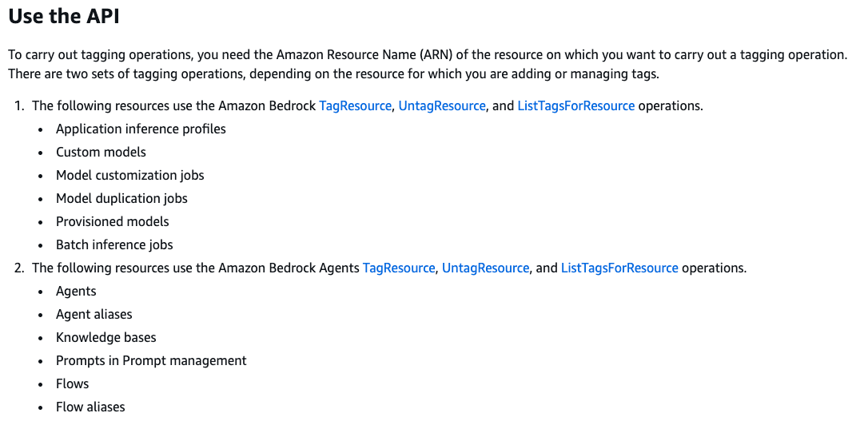Open the Amazon Bedrock TagResource link
868x421 pixels.
(355, 105)
